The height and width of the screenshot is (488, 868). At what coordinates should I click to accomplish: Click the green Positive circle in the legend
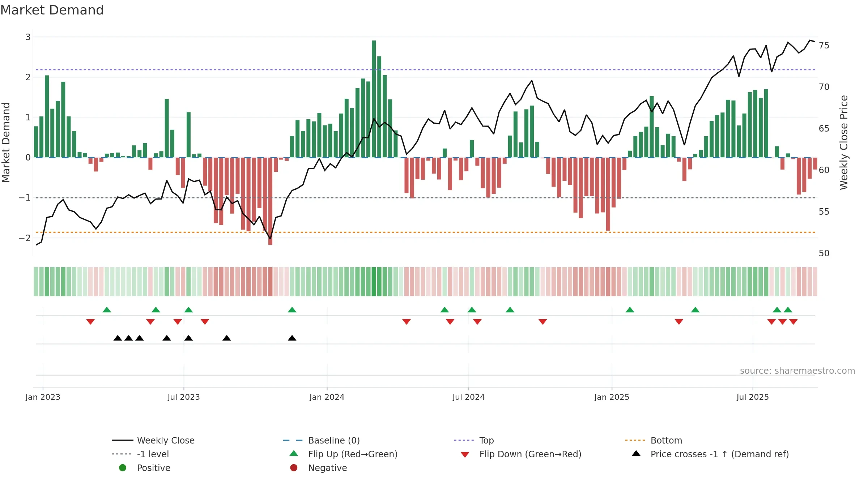[x=123, y=468]
